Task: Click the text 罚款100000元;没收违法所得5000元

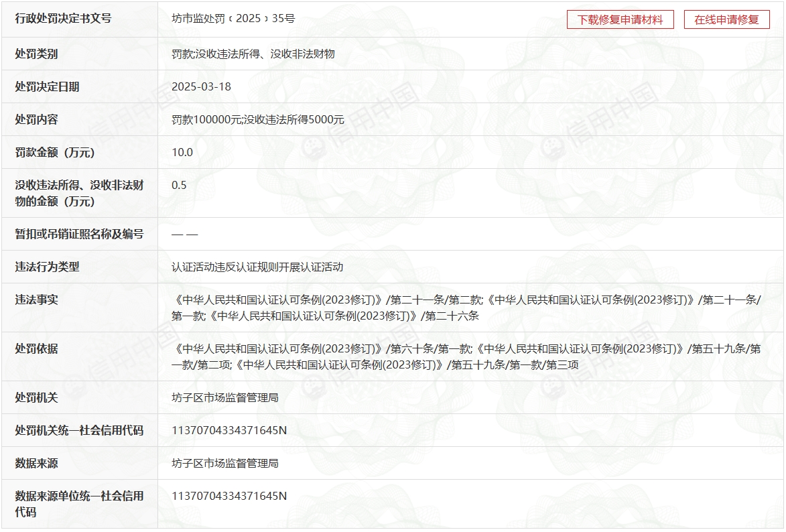Action: (257, 119)
